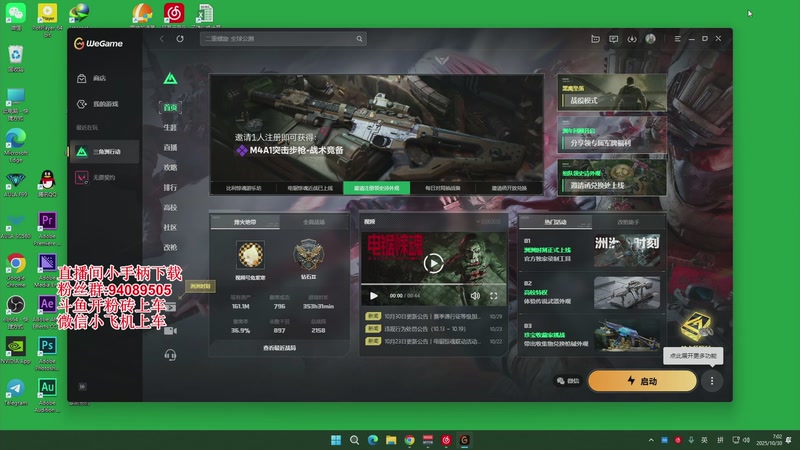Viewport: 800px width, 450px height.
Task: Switch to 全面战场 stats tab
Action: 314,222
